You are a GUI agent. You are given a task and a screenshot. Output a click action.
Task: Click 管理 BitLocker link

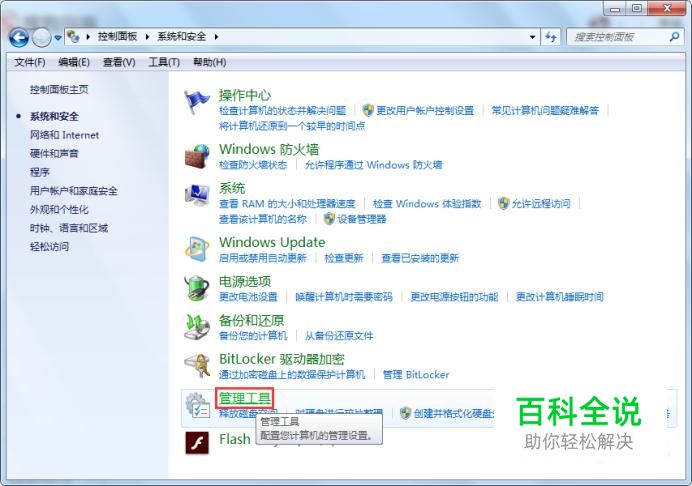point(416,375)
